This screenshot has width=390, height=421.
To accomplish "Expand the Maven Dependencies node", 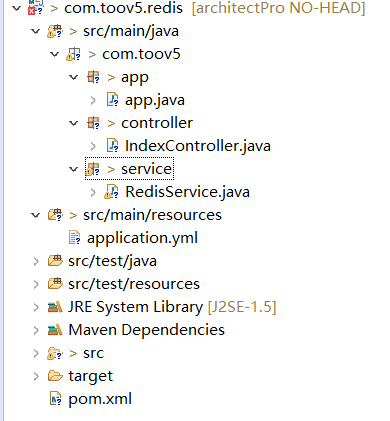I will (x=36, y=330).
